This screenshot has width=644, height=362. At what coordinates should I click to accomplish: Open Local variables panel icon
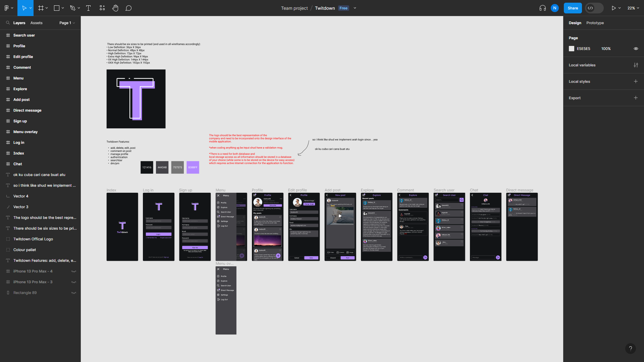636,65
